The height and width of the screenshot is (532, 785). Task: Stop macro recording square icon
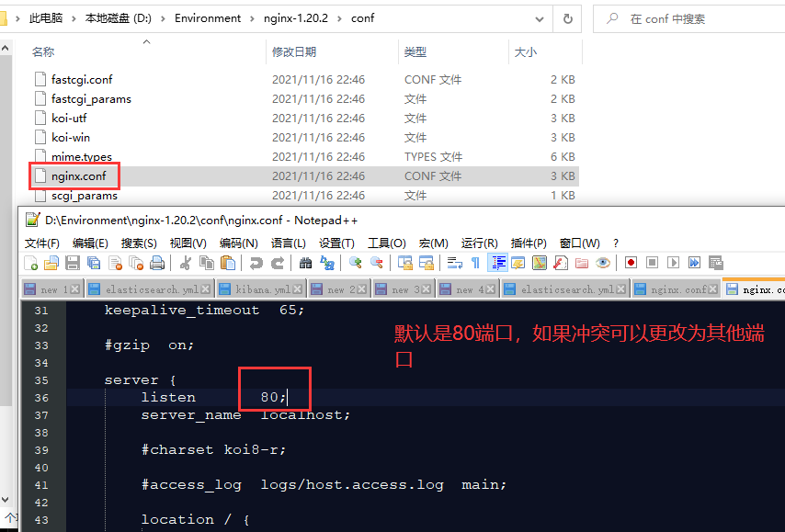(x=652, y=263)
